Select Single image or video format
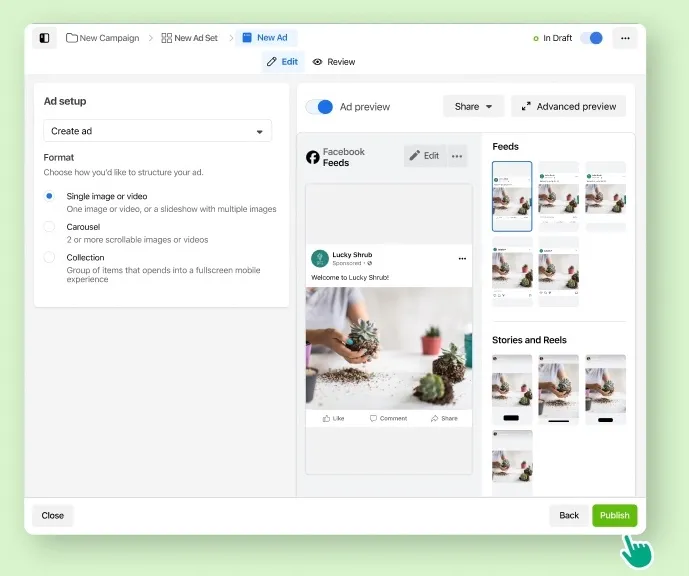 pos(49,196)
